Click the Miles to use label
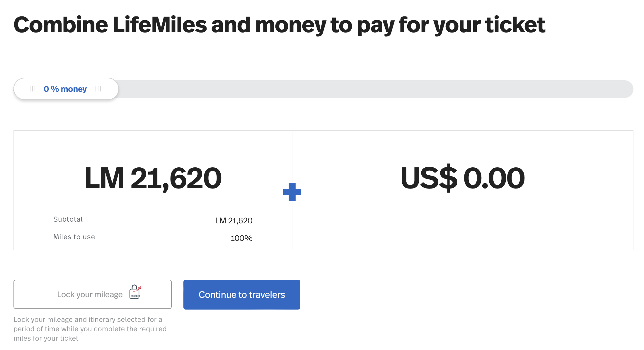This screenshot has height=350, width=644. point(74,237)
